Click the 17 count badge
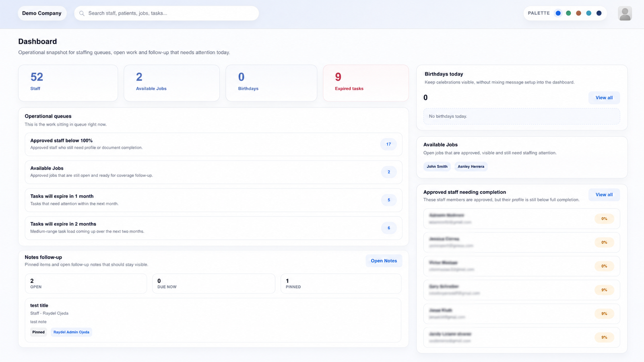Viewport: 644px width, 362px height. (388, 144)
